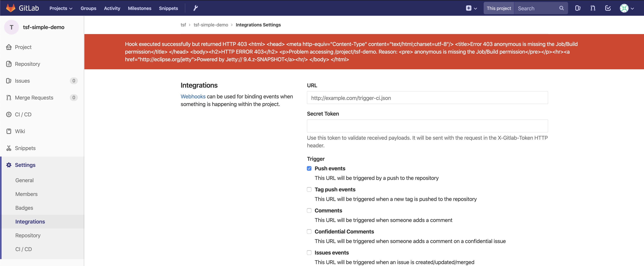
Task: Click the merge request icon in navbar
Action: pos(593,8)
